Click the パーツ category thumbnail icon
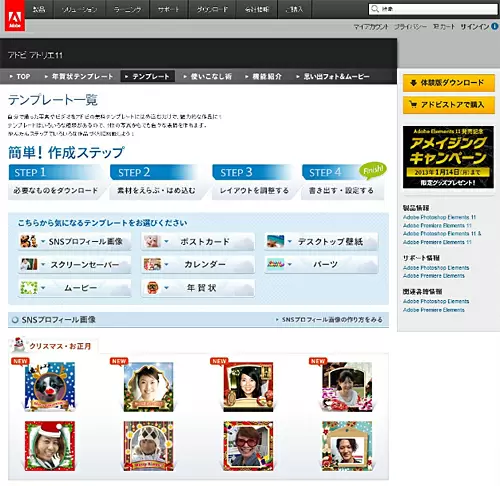 [276, 264]
